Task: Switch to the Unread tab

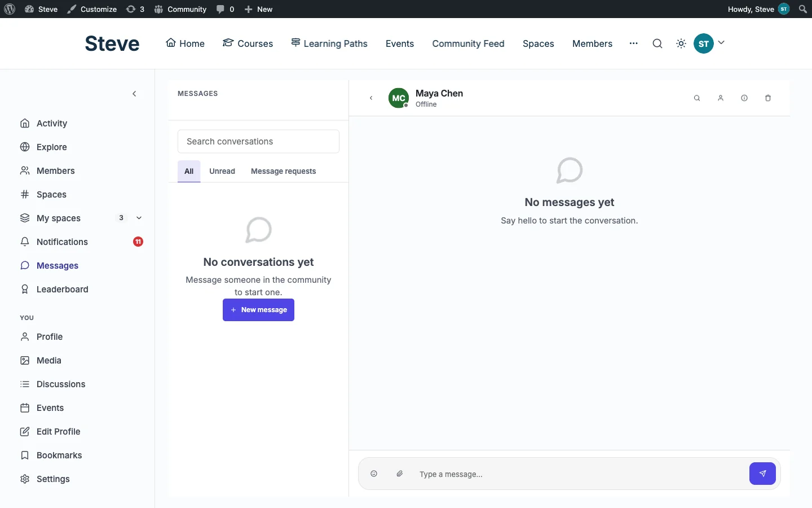Action: coord(222,171)
